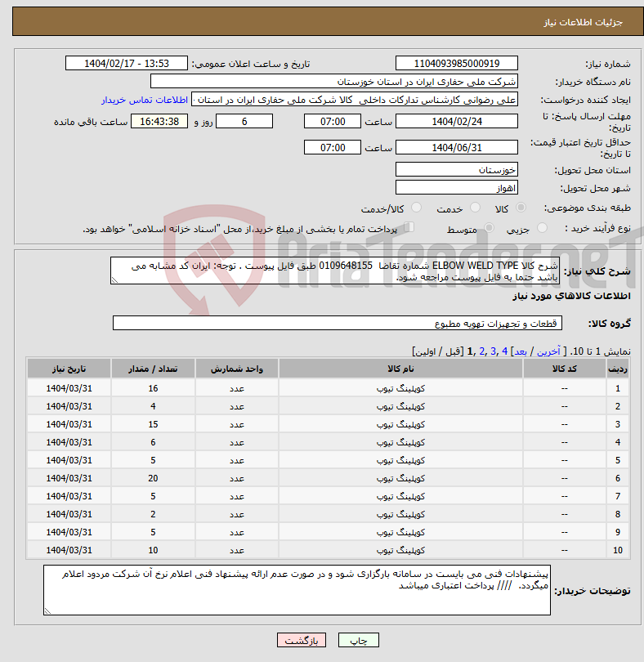Select the کالا radio button
Image resolution: width=644 pixels, height=662 pixels.
[521, 208]
